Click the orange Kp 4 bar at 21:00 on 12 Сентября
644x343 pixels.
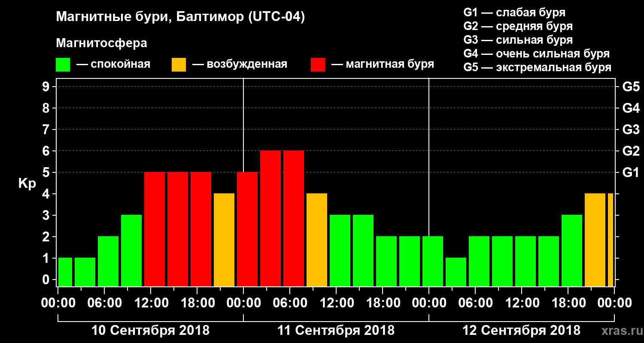tap(595, 240)
